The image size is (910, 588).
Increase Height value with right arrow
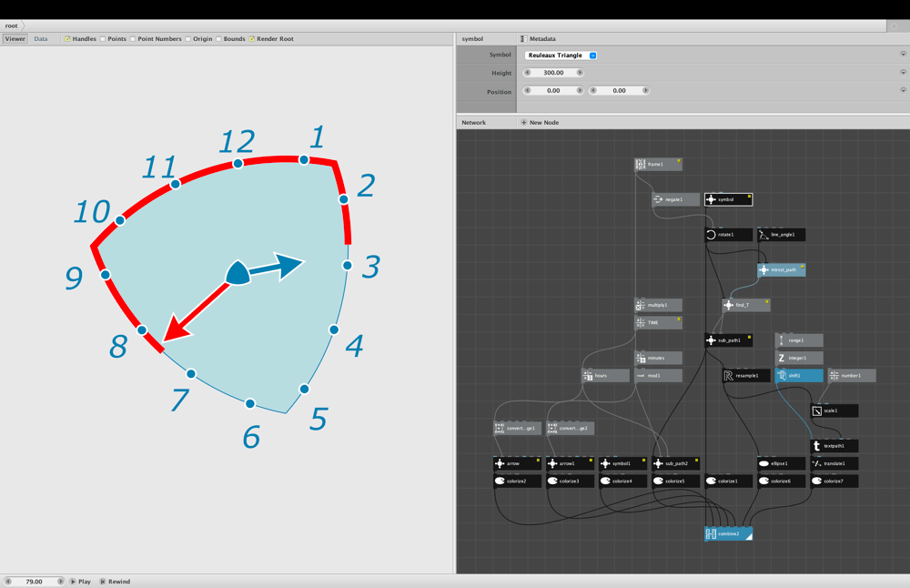coord(579,73)
